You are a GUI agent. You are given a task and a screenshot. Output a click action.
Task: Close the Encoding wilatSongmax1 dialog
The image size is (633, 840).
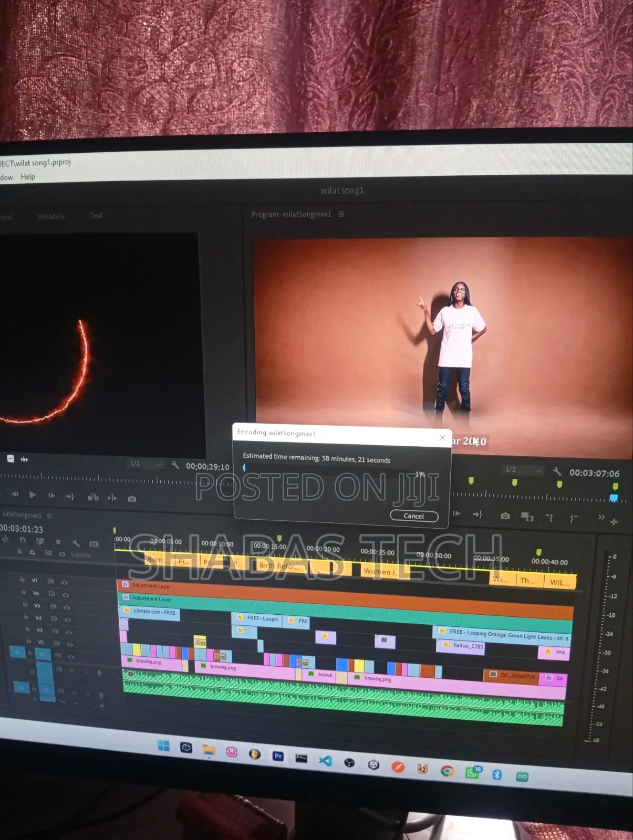pos(442,437)
